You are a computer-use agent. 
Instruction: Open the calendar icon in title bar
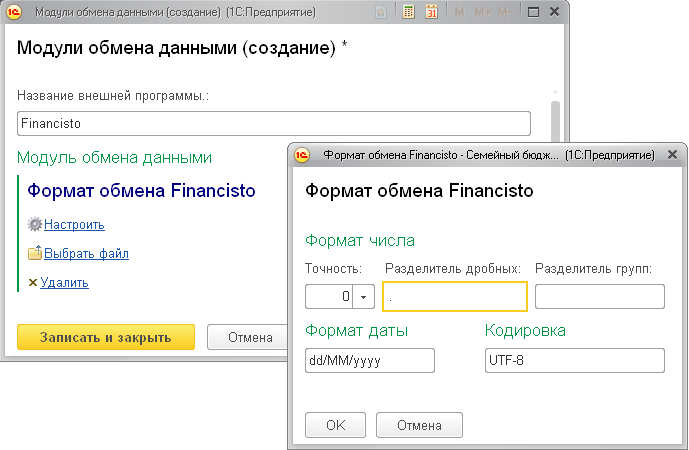(432, 14)
